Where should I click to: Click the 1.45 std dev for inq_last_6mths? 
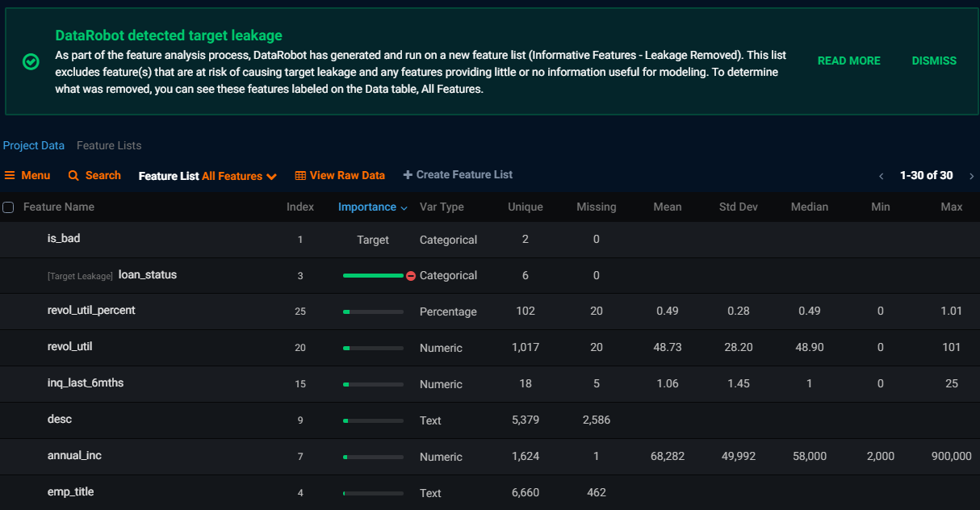click(x=739, y=384)
